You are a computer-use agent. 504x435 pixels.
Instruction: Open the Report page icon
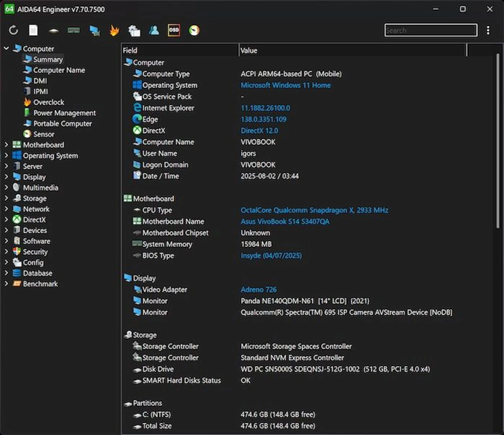(x=33, y=30)
